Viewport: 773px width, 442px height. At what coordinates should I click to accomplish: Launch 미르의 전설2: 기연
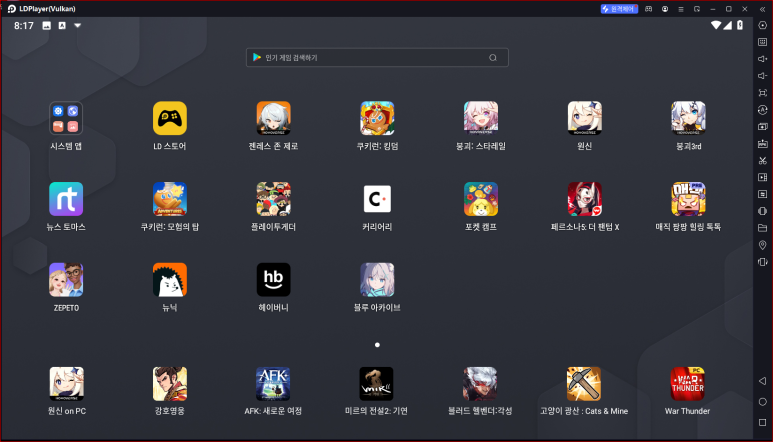[376, 384]
